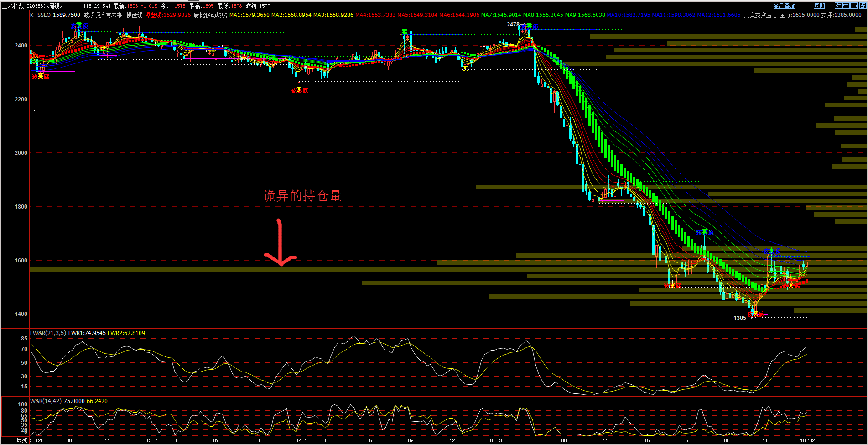Screen dimensions: 868x445
Task: Toggle the side panel layout icon
Action: click(x=854, y=5)
